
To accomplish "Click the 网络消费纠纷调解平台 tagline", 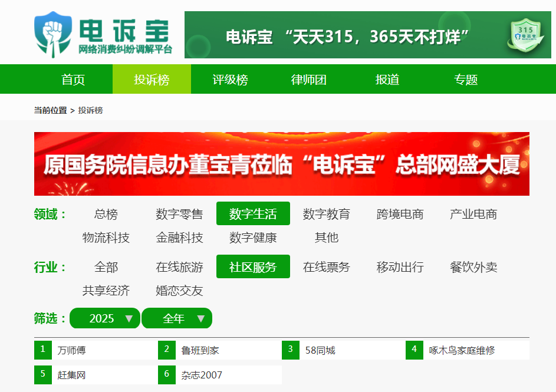I will tap(125, 50).
